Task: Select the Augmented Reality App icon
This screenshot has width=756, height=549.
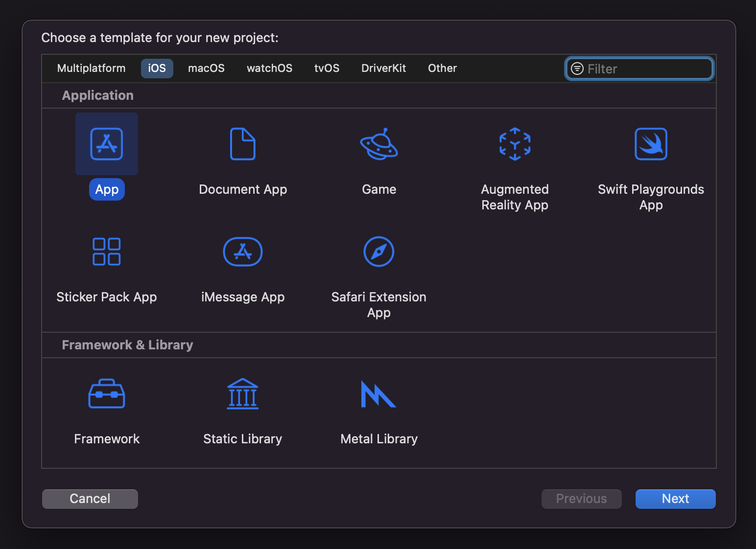Action: pos(515,144)
